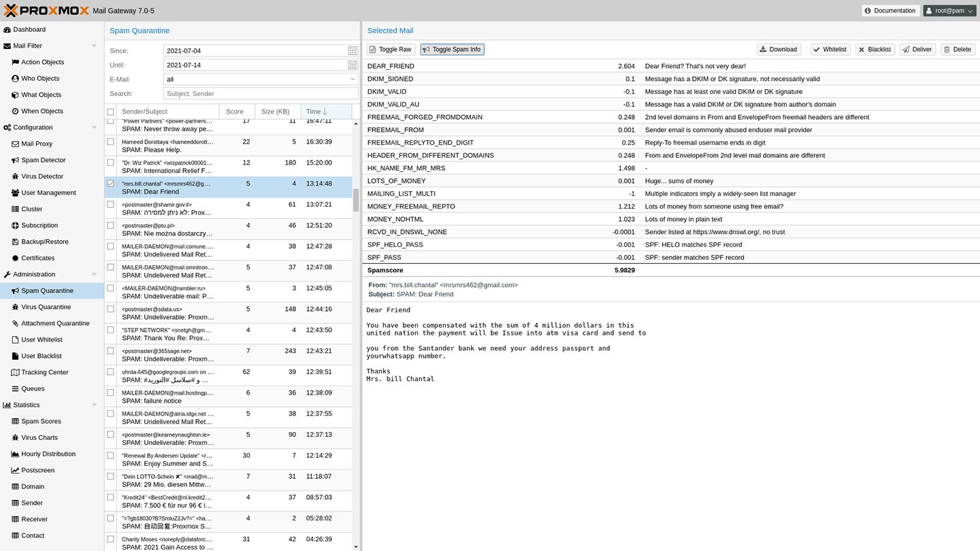
Task: Click the What Objects cube icon
Action: point(15,95)
